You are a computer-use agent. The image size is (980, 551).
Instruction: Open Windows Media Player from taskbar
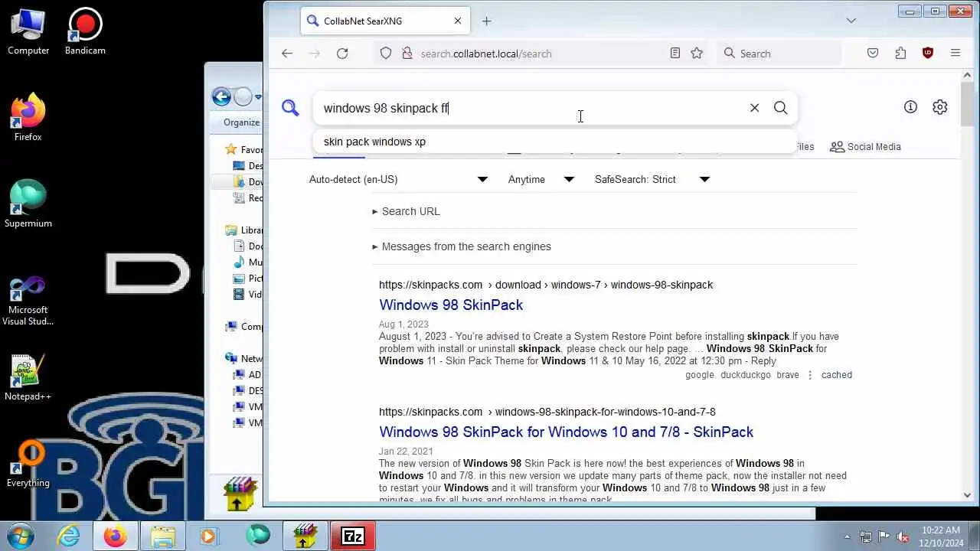coord(210,536)
